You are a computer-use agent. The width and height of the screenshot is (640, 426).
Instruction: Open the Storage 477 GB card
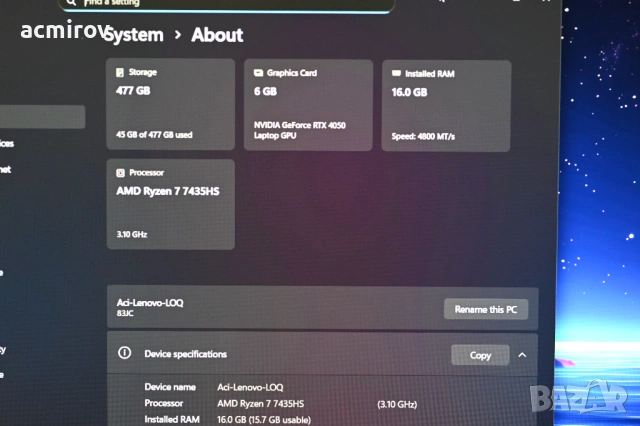click(x=170, y=105)
